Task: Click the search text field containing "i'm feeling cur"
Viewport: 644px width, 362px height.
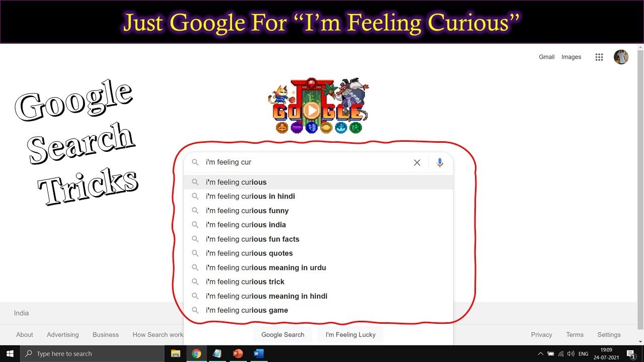Action: pos(306,162)
